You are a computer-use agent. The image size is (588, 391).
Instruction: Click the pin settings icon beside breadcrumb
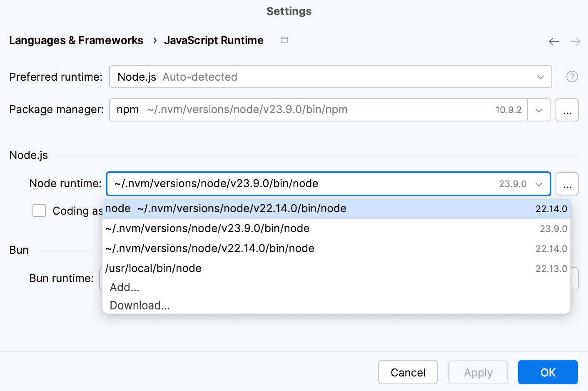click(x=284, y=40)
